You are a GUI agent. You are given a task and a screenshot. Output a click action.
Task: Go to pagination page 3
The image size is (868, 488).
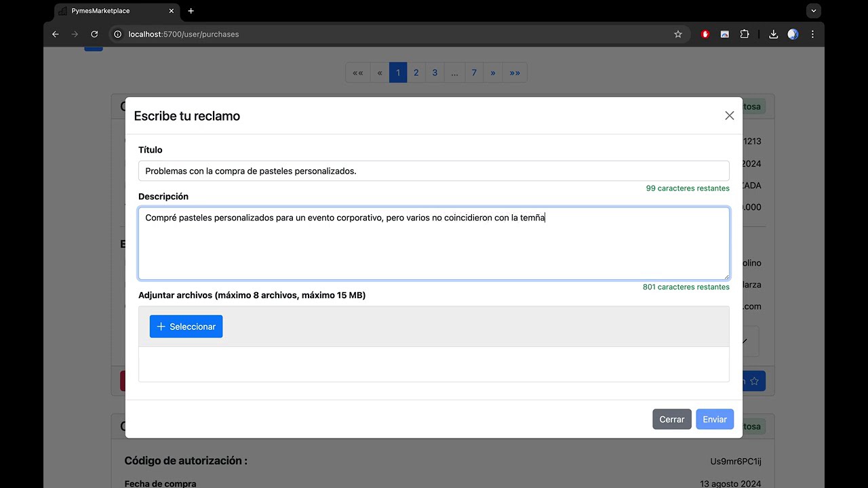[435, 73]
